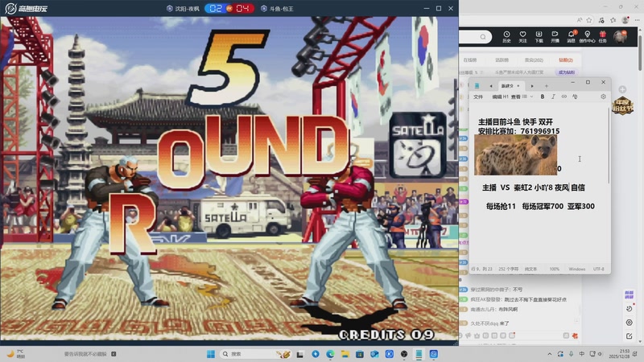The image size is (644, 362).
Task: Open Notepad settings gear
Action: (x=603, y=97)
